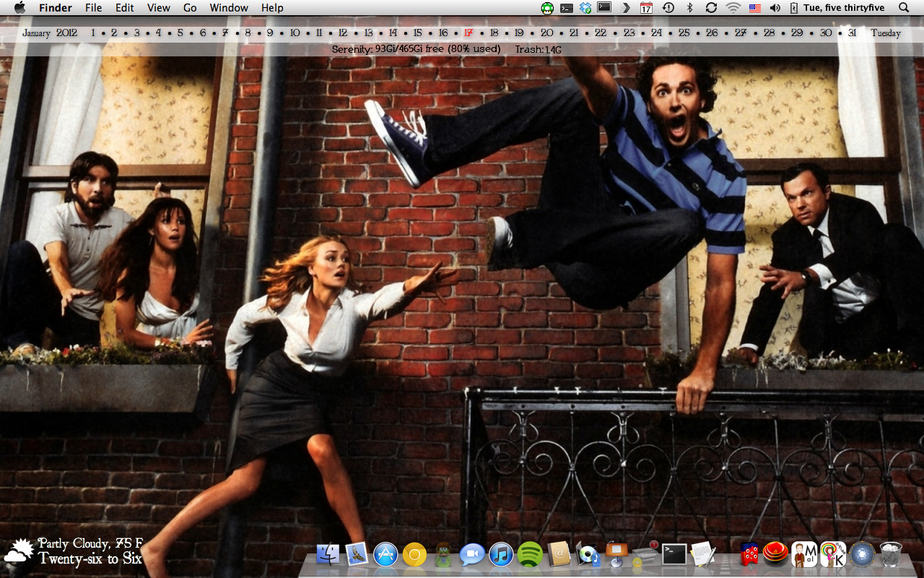Launch Terminal from the Dock
Image resolution: width=924 pixels, height=578 pixels.
674,554
